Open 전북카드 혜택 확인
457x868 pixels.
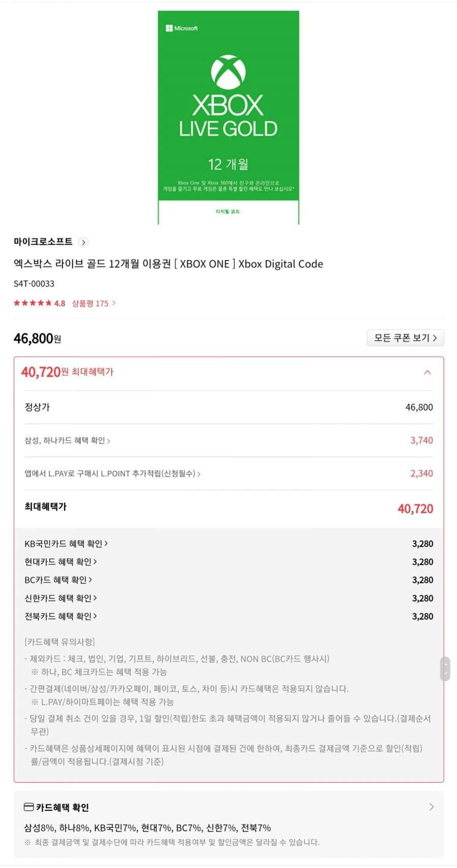[x=60, y=616]
